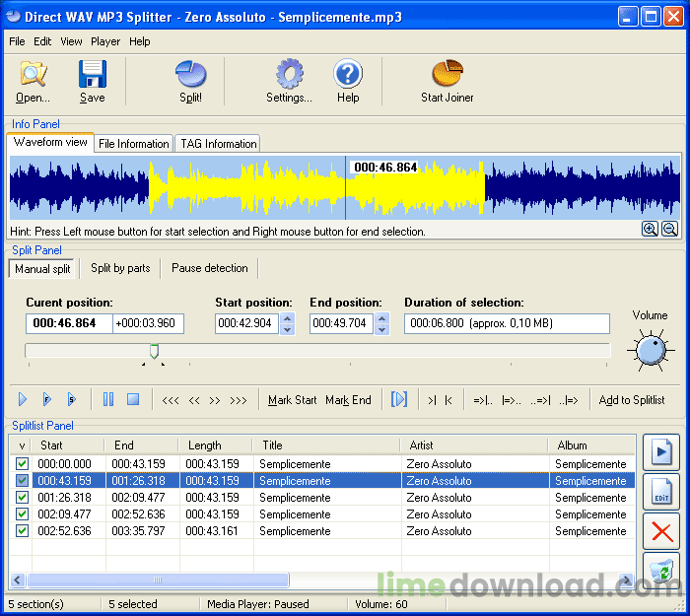This screenshot has height=616, width=690.
Task: Click the playback position slider thumb
Action: [x=154, y=351]
